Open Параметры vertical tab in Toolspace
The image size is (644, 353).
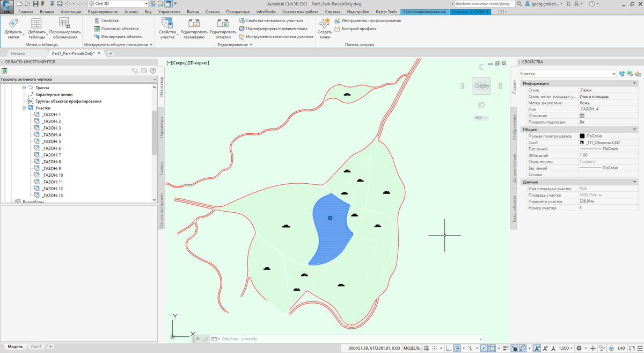(160, 128)
